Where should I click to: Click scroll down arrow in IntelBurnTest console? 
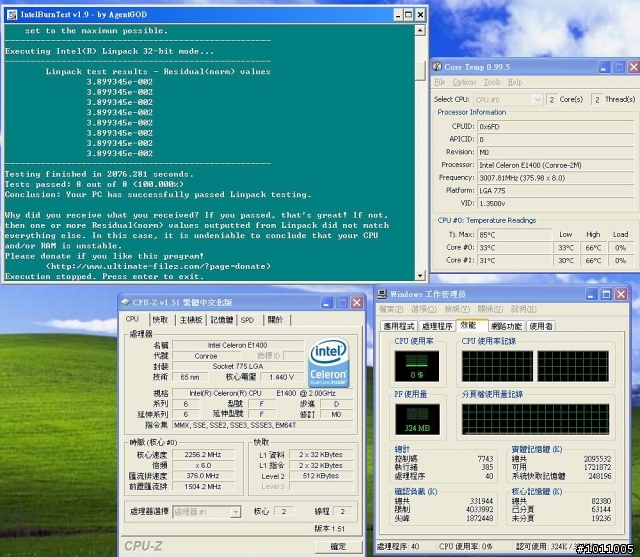(420, 276)
